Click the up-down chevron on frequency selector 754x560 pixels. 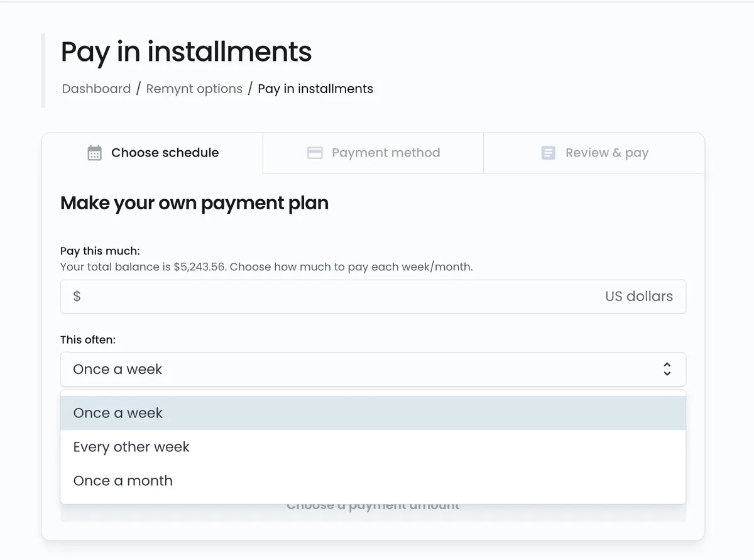click(667, 369)
